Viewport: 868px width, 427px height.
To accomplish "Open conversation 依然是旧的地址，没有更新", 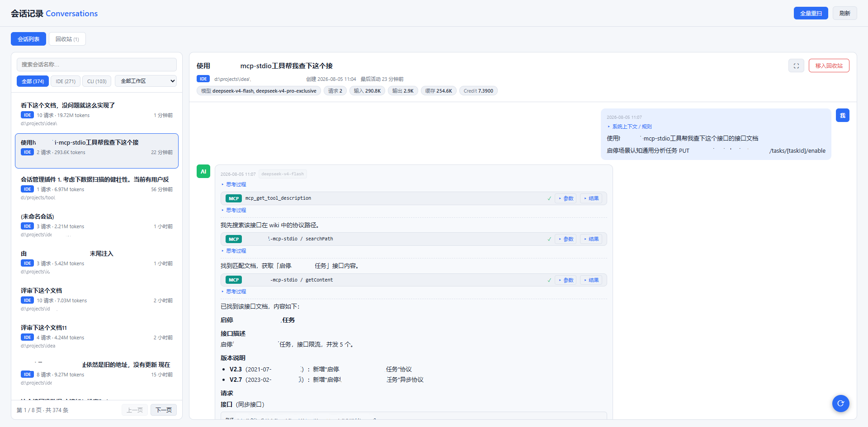I will (x=97, y=373).
